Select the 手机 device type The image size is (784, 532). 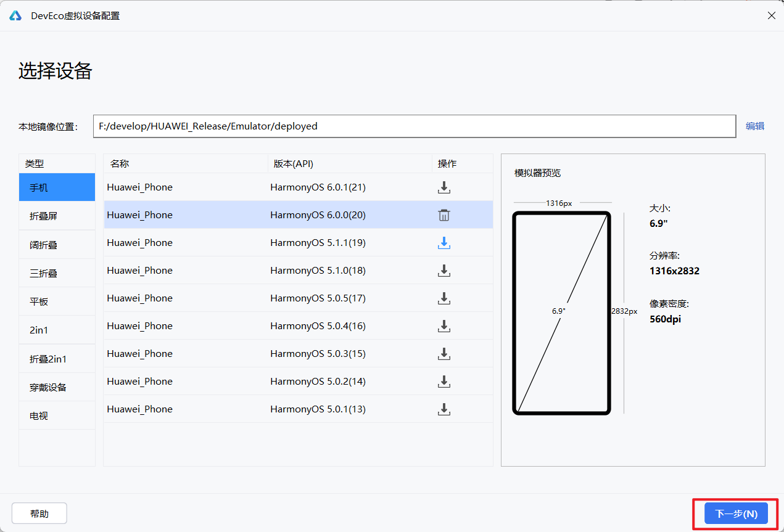(57, 187)
